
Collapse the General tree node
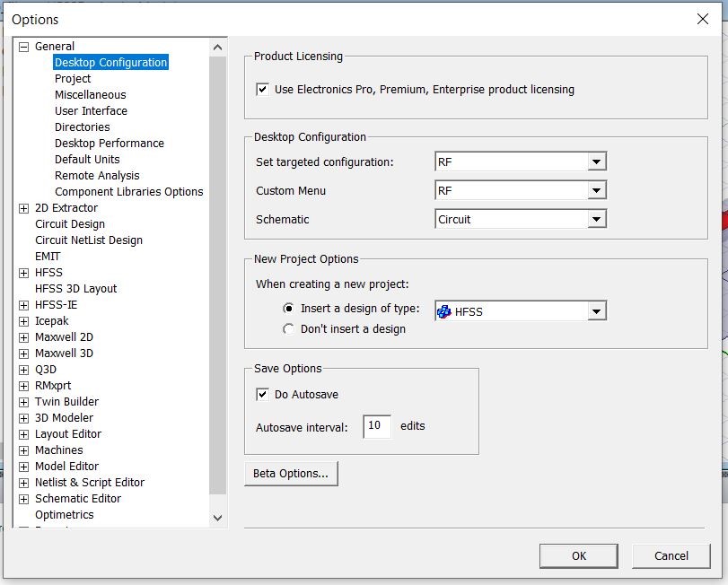coord(23,47)
